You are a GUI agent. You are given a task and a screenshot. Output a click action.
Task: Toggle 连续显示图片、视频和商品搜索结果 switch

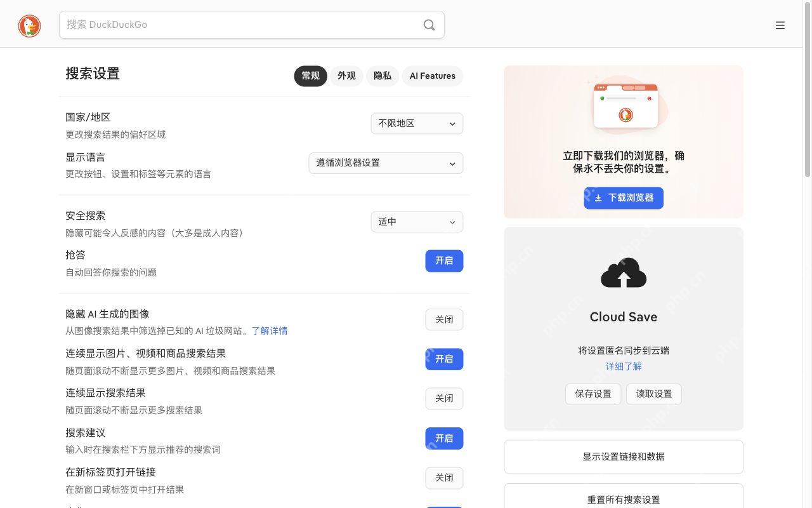[444, 359]
